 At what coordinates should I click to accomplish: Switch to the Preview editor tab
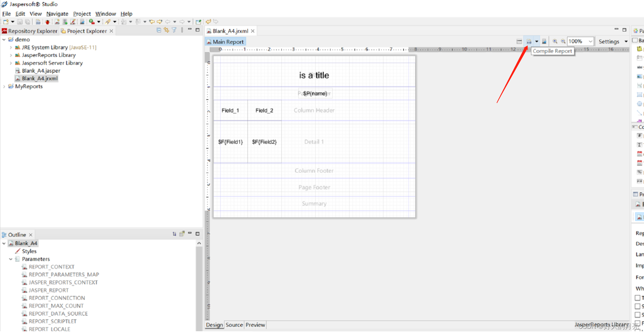[x=255, y=325]
